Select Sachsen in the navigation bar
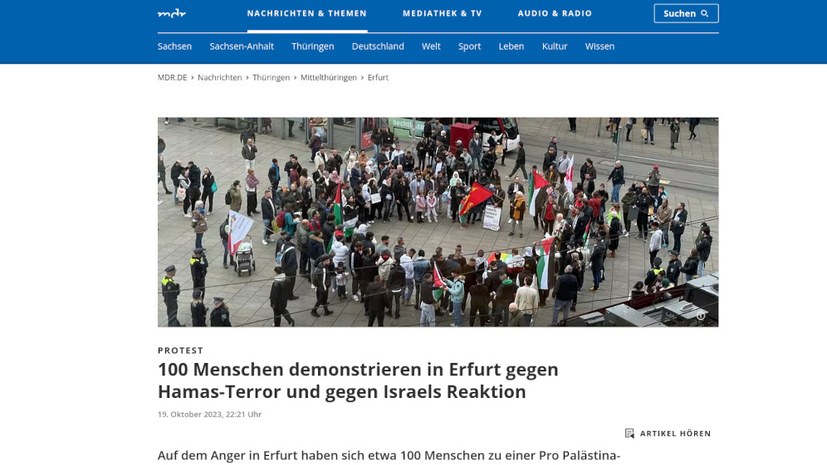Image resolution: width=827 pixels, height=465 pixels. tap(175, 46)
